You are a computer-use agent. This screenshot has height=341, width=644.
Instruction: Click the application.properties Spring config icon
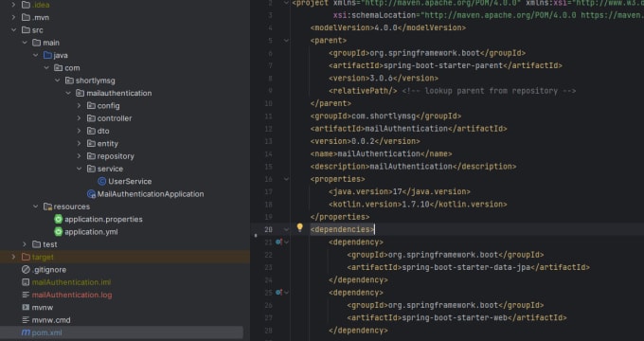59,219
